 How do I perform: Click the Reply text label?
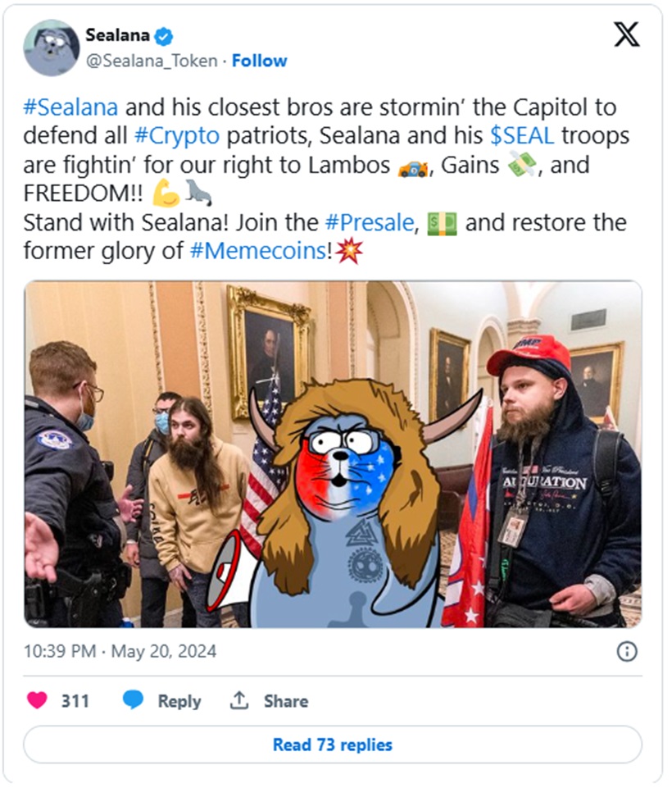179,701
